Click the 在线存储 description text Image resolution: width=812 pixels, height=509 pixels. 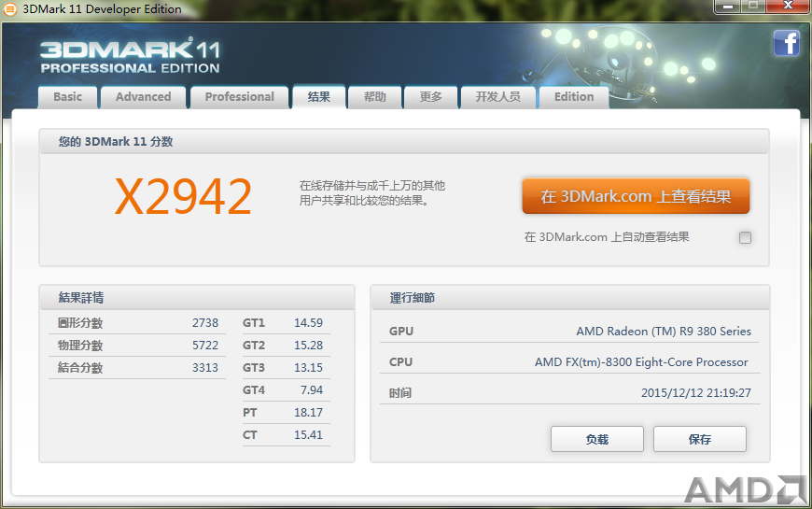[371, 192]
